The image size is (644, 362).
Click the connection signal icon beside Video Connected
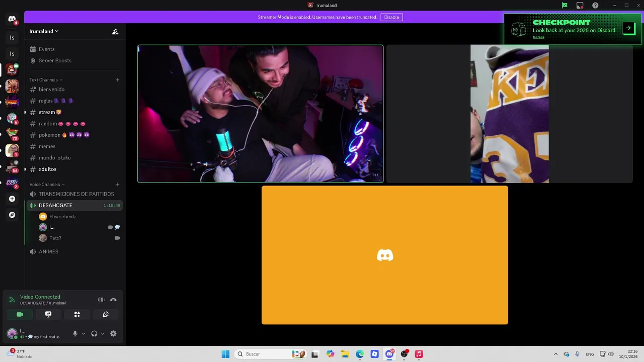coord(12,300)
